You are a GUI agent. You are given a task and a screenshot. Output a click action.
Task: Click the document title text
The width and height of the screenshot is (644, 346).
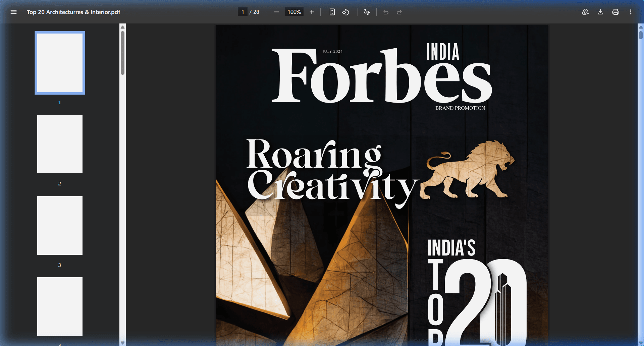point(73,12)
